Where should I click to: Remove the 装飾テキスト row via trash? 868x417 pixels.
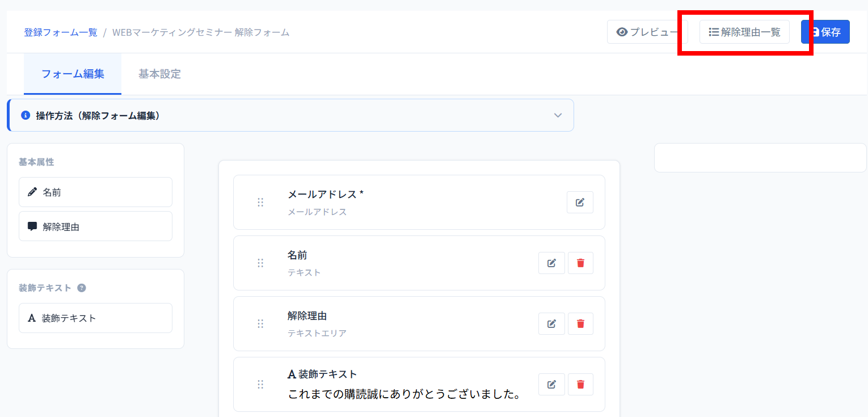[580, 385]
